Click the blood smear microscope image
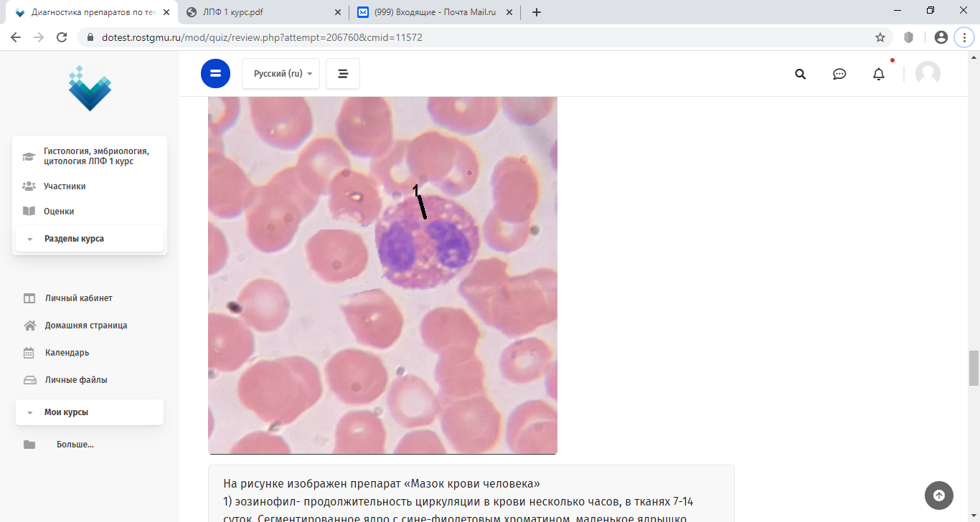Image resolution: width=980 pixels, height=522 pixels. click(382, 275)
